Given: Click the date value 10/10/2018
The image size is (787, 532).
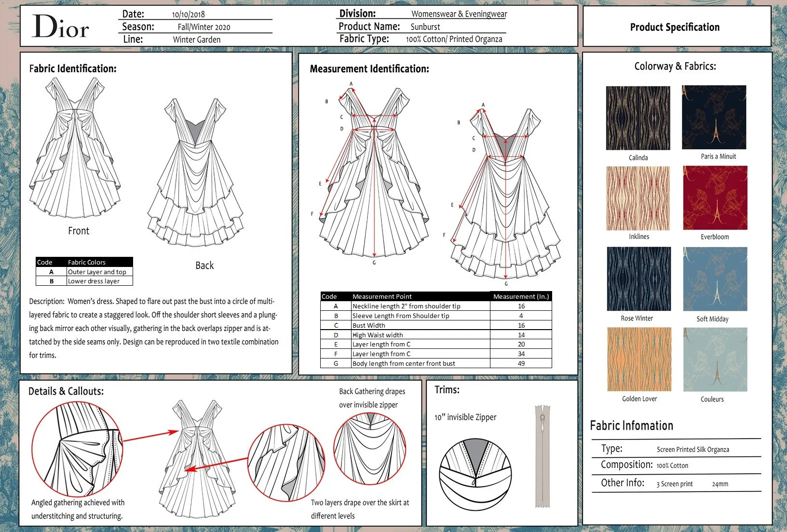Looking at the screenshot, I should coord(189,14).
